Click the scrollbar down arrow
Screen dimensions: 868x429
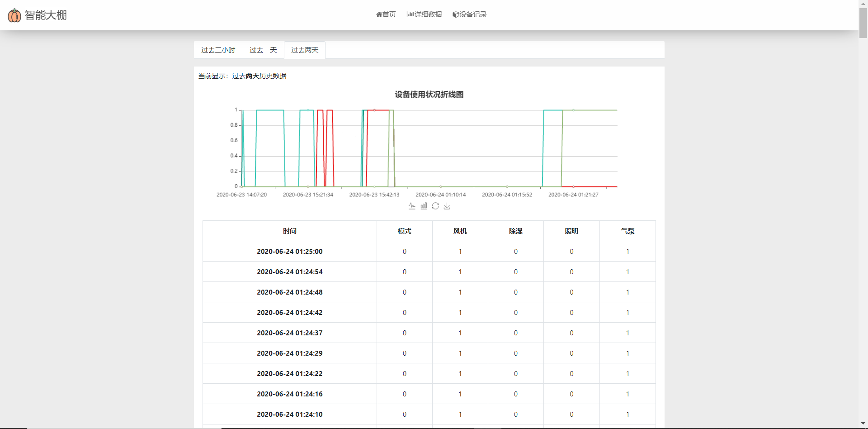point(863,424)
